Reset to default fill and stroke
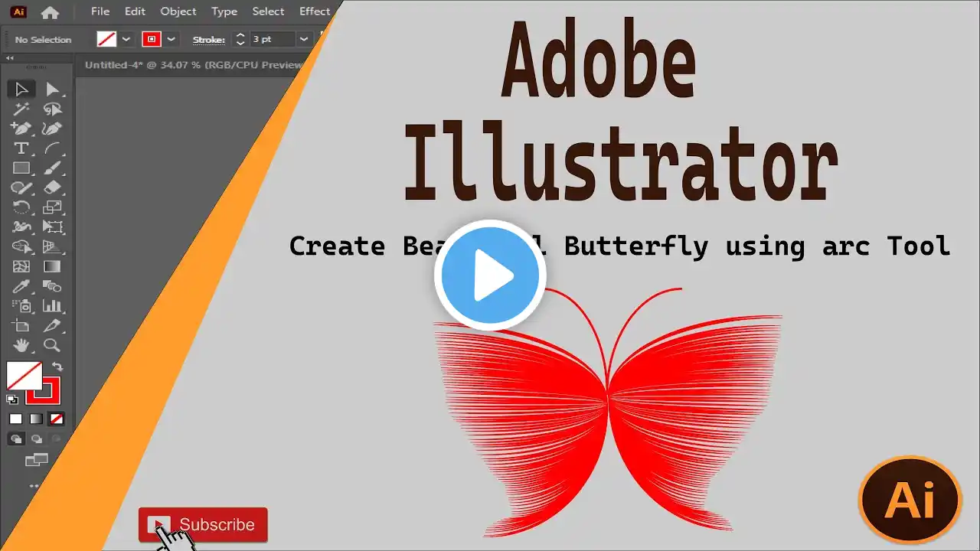Screen dimensions: 980x551 (12, 399)
